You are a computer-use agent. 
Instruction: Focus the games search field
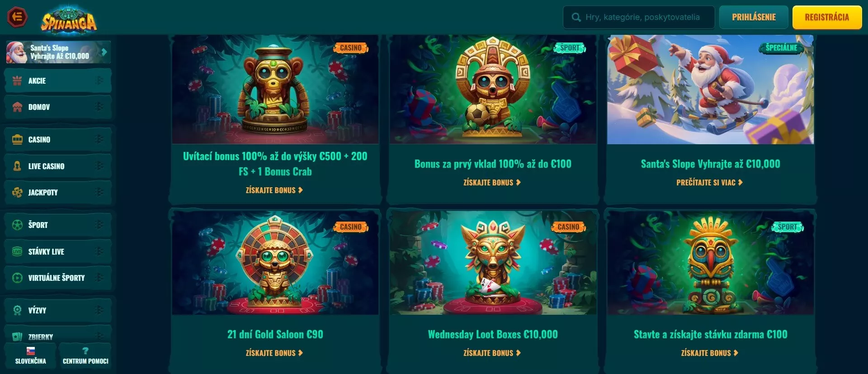pyautogui.click(x=639, y=17)
